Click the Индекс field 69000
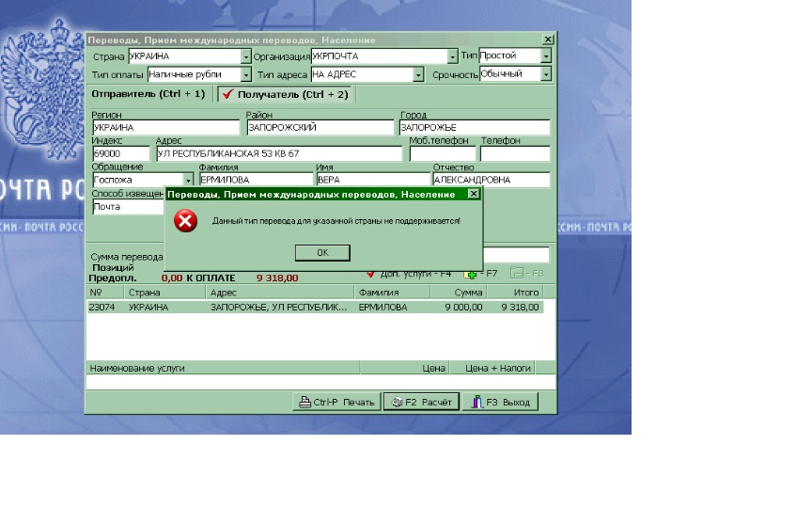The image size is (812, 508). pos(121,154)
